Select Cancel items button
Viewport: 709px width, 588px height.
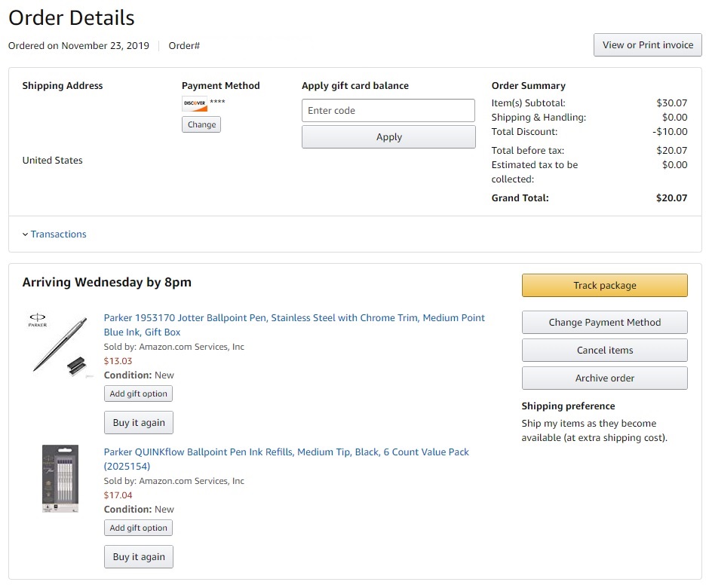coord(604,350)
